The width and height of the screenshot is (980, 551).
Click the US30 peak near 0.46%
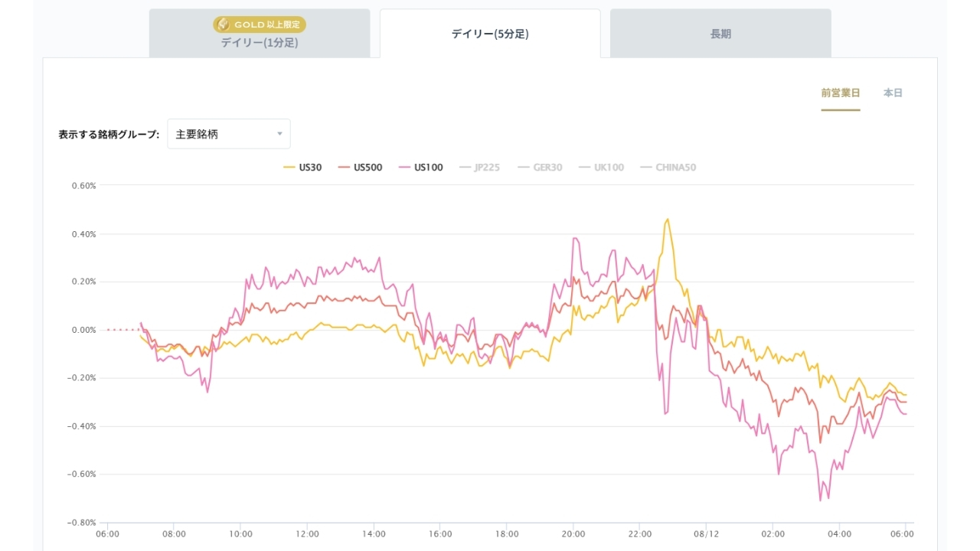pos(668,219)
